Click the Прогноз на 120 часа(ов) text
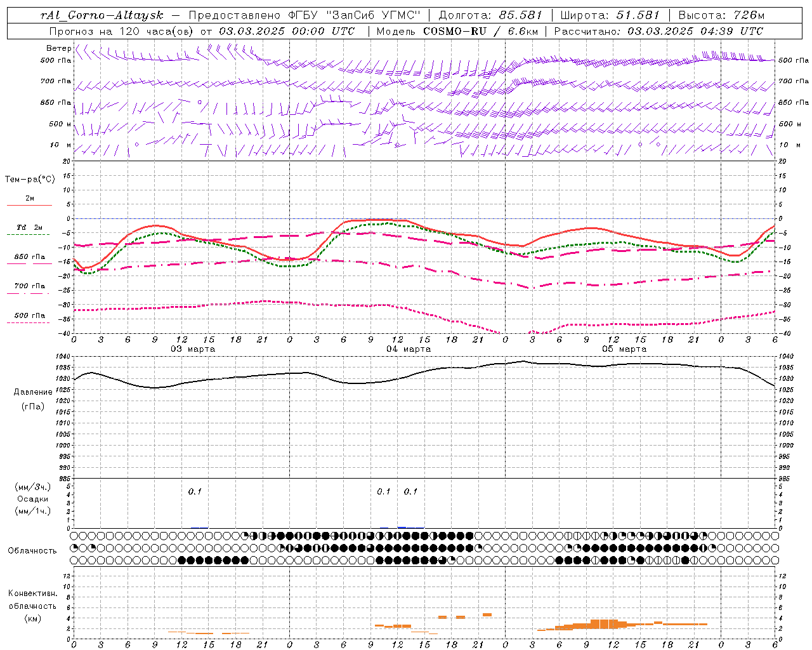Screen dimensions: 812x650 (122, 31)
